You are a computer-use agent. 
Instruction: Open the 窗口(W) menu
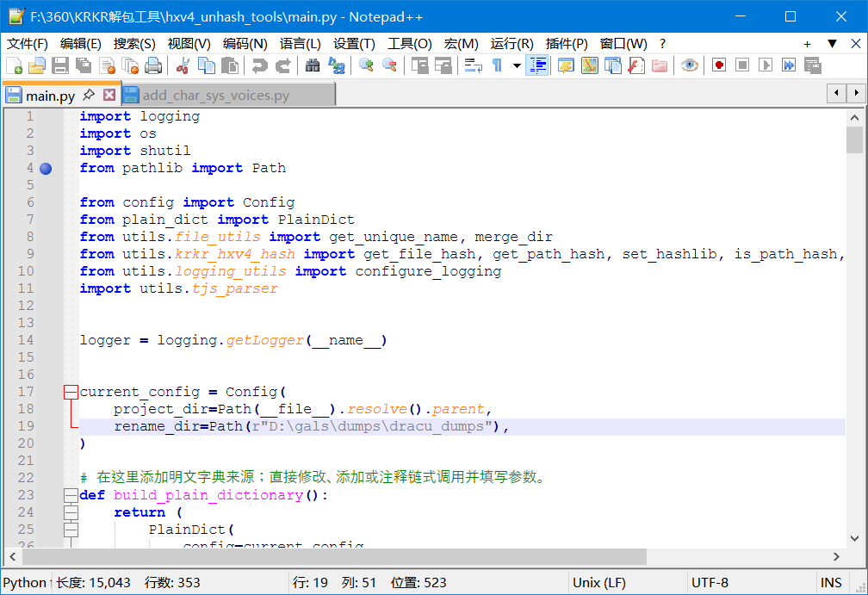(623, 44)
